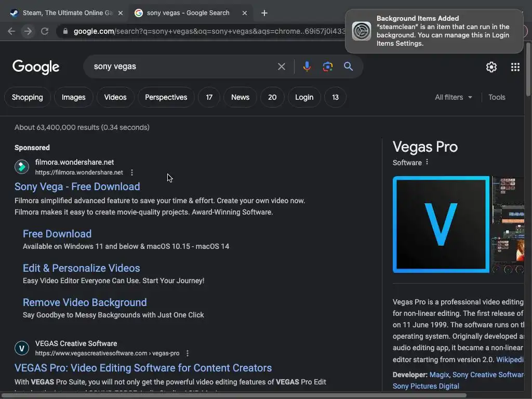The image size is (532, 399).
Task: Open Sony Pictures Digital link
Action: tap(426, 386)
